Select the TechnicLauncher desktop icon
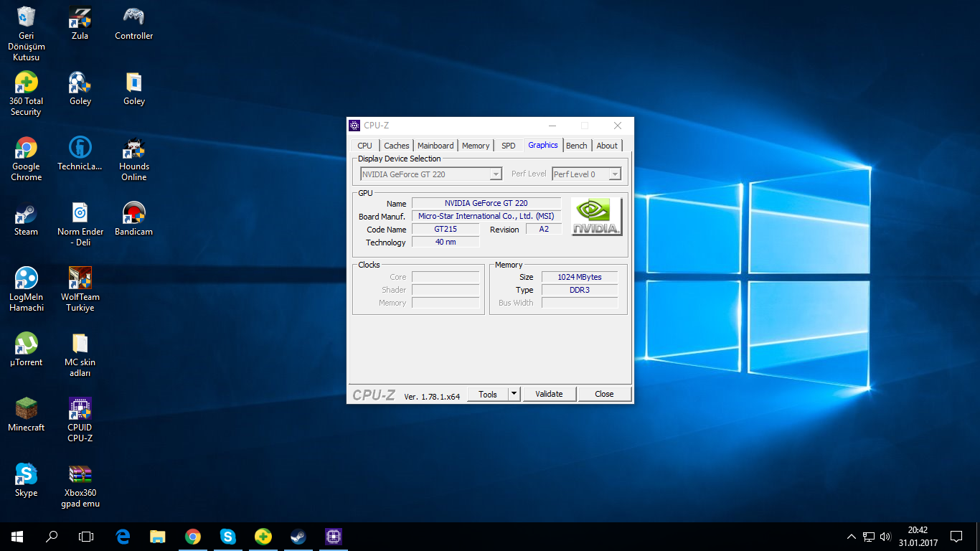Viewport: 980px width, 551px height. point(80,154)
